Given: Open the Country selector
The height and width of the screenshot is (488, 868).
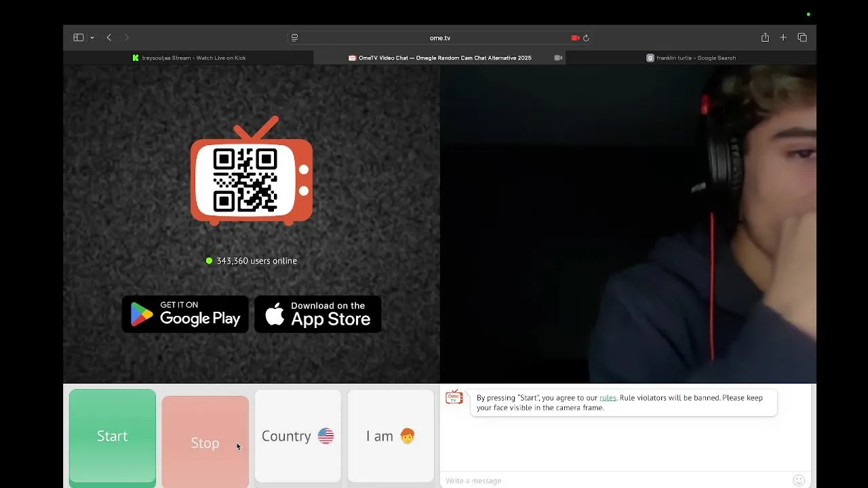Looking at the screenshot, I should [298, 436].
